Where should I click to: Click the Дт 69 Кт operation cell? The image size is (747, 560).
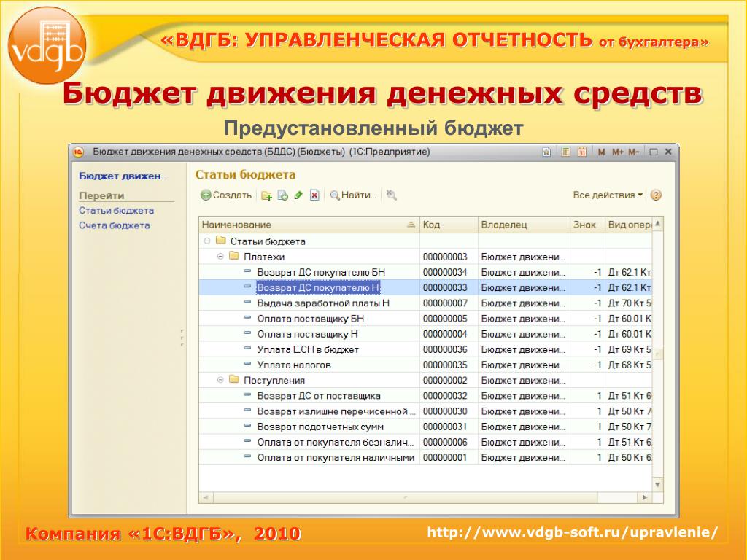pyautogui.click(x=628, y=349)
